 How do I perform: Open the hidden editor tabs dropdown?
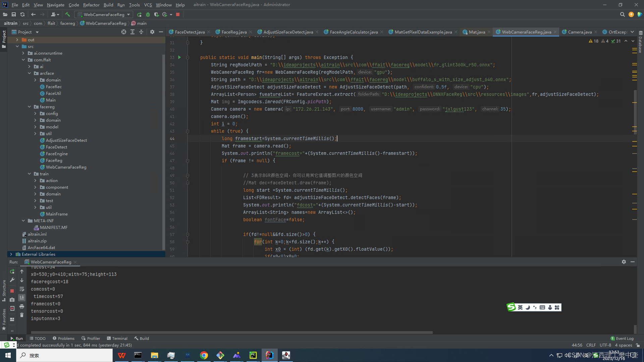point(632,32)
